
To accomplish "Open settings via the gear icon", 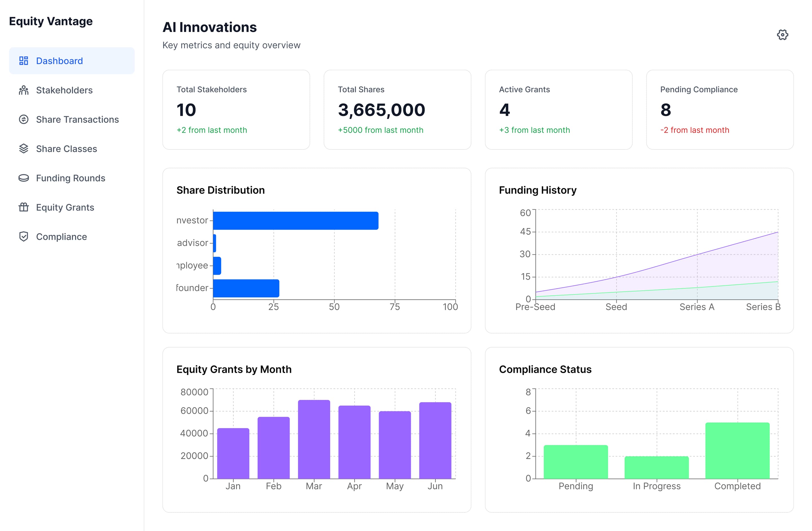I will (x=782, y=35).
